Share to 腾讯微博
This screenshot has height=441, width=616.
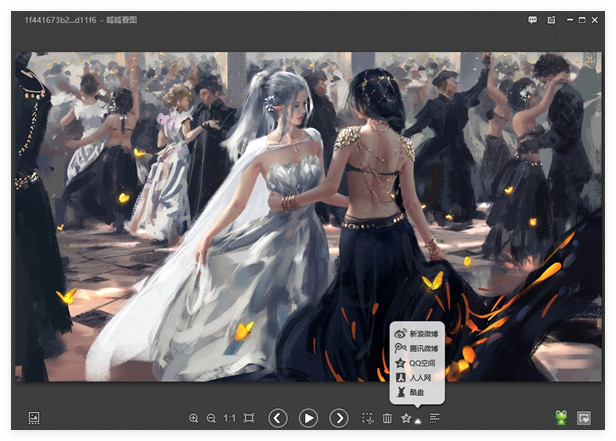(x=416, y=348)
